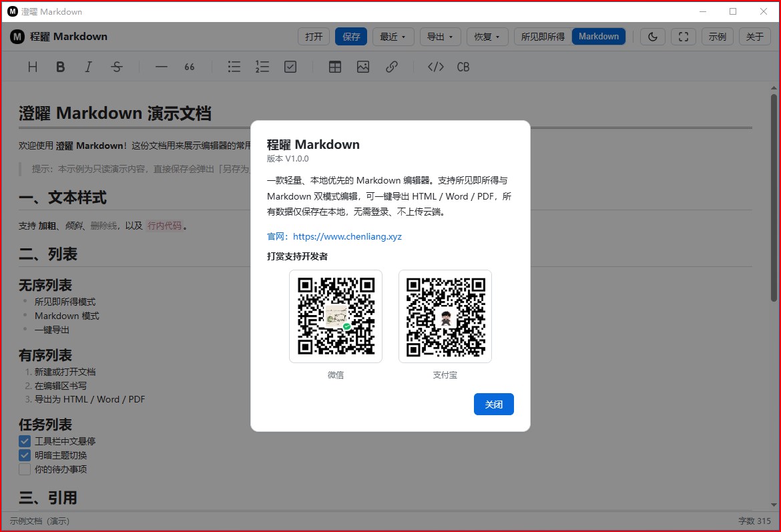Click the round M app logo
Screen dimensions: 781x532
(x=17, y=36)
